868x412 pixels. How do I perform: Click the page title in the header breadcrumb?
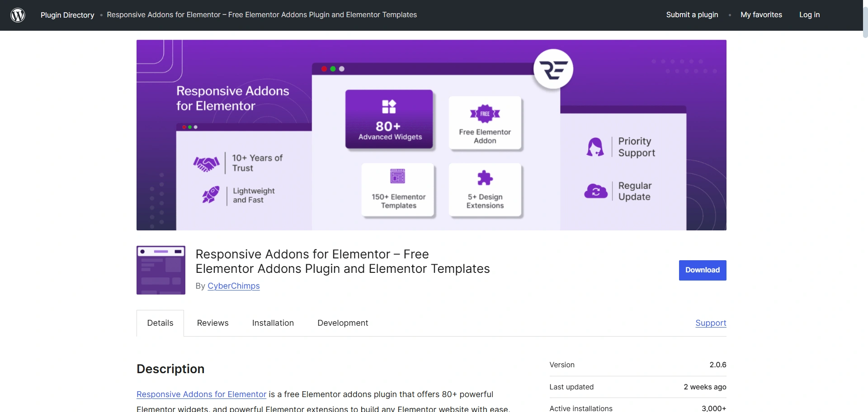click(262, 15)
